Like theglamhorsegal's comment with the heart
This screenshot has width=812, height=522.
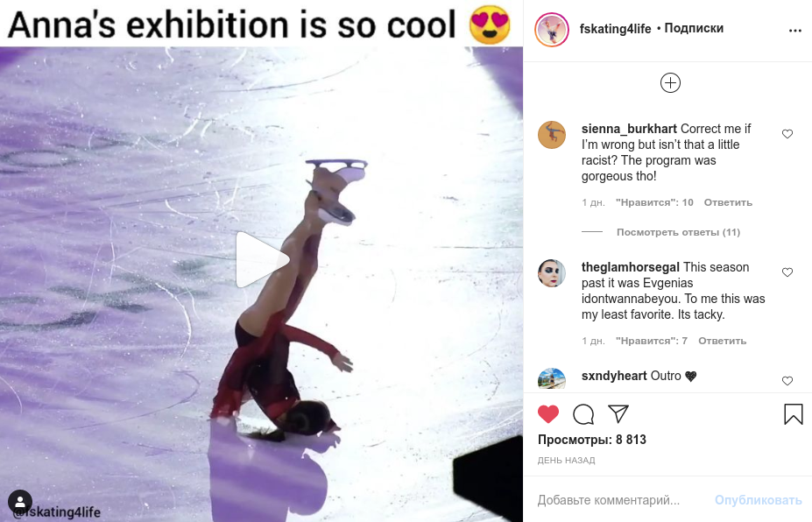(x=787, y=272)
